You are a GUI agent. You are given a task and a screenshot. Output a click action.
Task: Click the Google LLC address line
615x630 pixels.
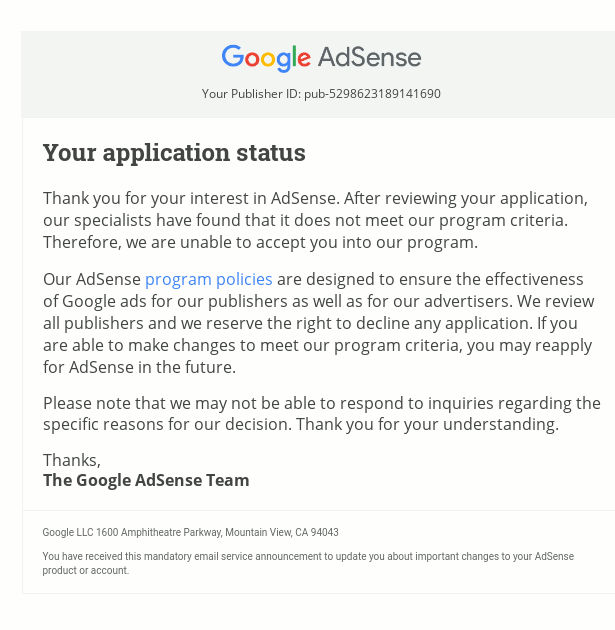(x=190, y=532)
